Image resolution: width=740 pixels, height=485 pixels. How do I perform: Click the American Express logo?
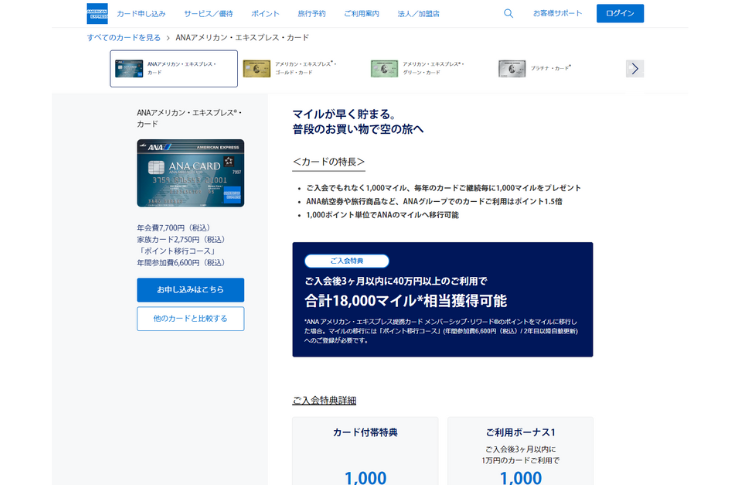(97, 13)
